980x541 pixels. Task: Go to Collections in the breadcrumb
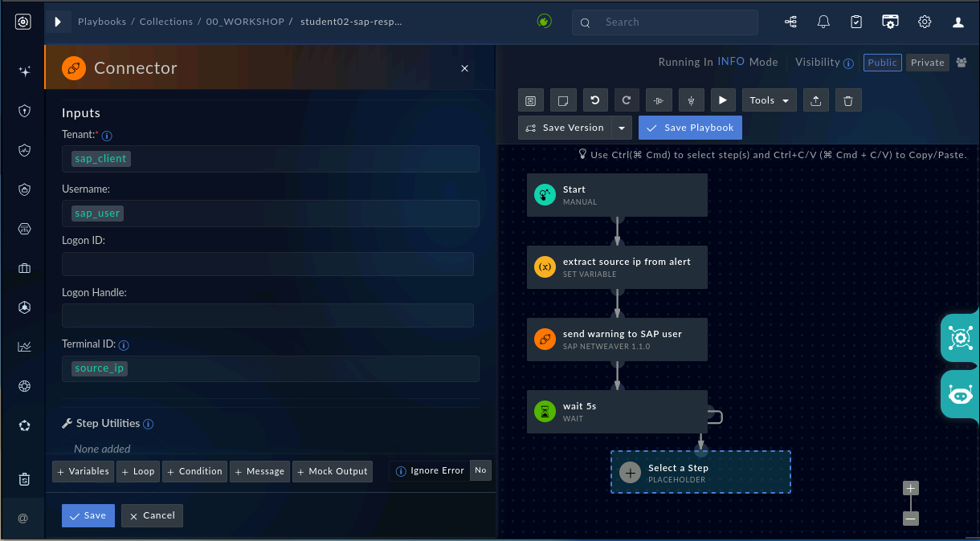(166, 22)
